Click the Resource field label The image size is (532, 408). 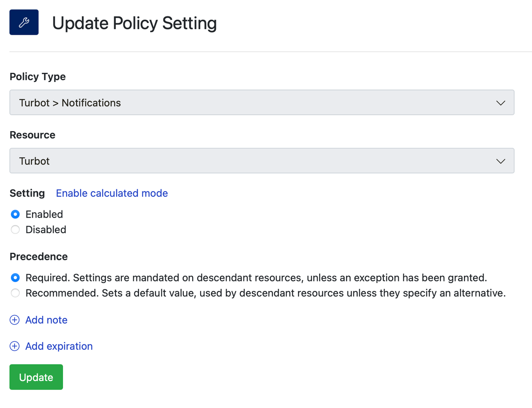coord(32,135)
